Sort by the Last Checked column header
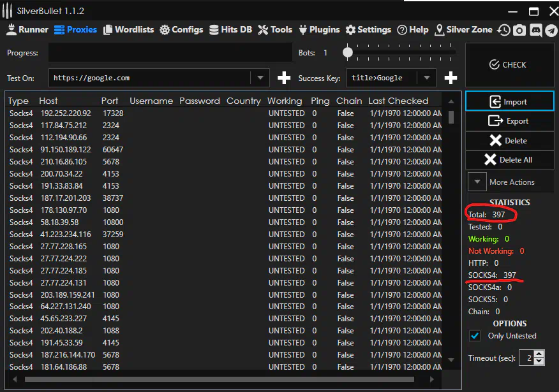This screenshot has width=559, height=392. pyautogui.click(x=398, y=101)
